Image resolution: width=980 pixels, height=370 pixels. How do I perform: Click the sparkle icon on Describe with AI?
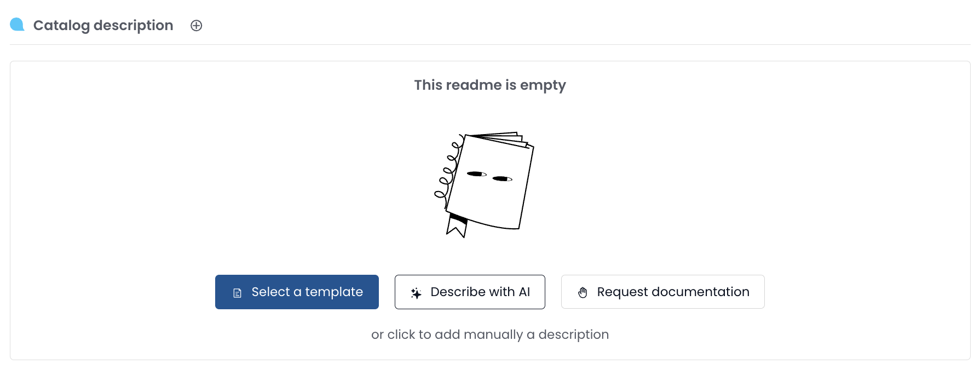pyautogui.click(x=416, y=293)
